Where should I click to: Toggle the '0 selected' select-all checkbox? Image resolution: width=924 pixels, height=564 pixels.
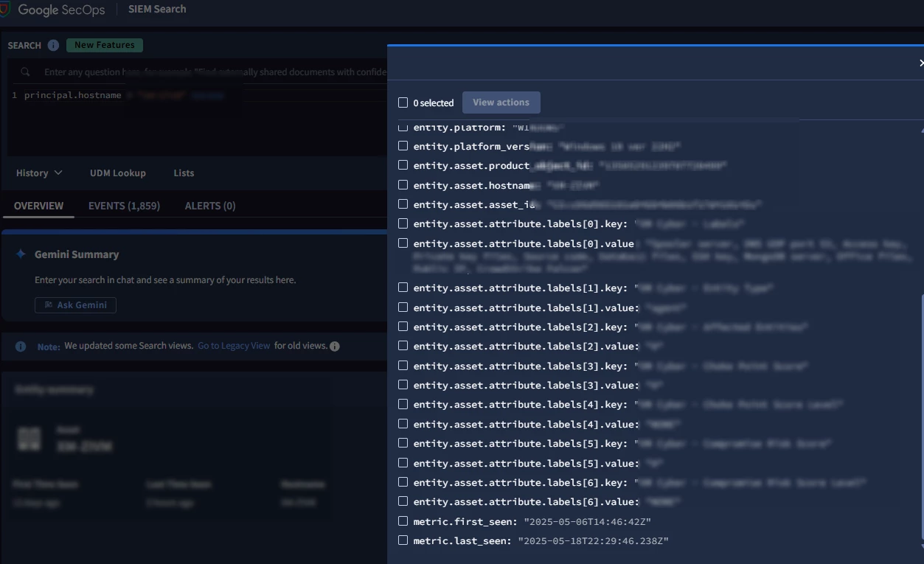[x=403, y=102]
